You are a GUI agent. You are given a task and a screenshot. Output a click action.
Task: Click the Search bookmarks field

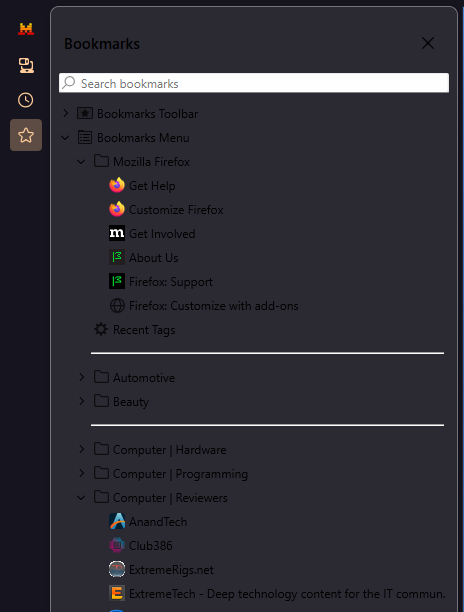[254, 83]
